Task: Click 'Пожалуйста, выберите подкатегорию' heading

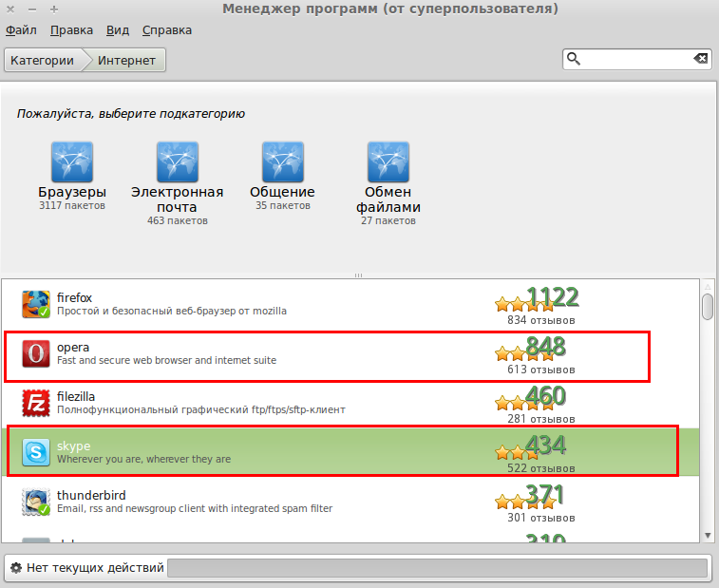Action: click(x=131, y=114)
